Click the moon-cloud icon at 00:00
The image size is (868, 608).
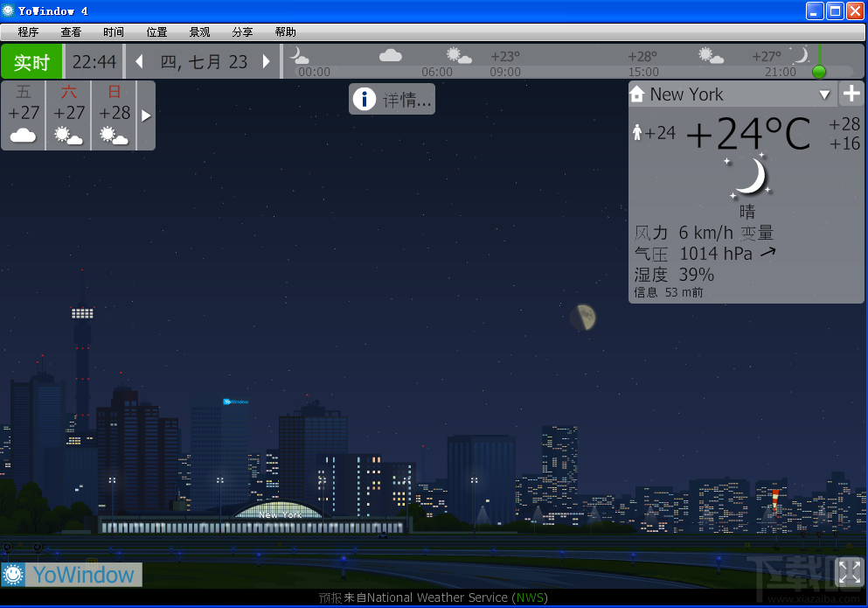299,55
